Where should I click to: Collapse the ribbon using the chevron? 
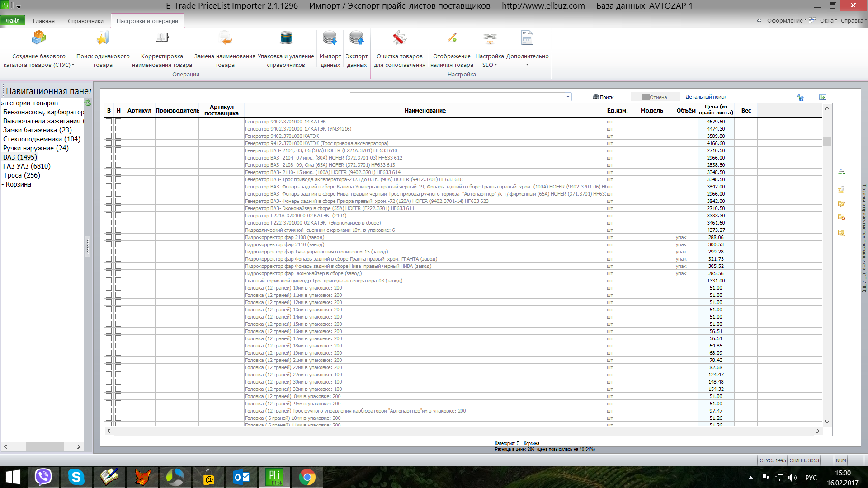coord(759,21)
